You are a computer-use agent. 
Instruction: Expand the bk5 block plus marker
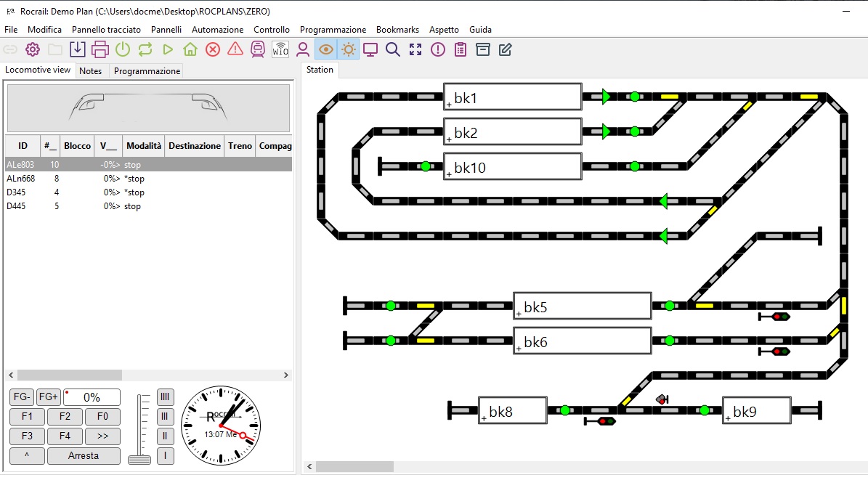(519, 314)
